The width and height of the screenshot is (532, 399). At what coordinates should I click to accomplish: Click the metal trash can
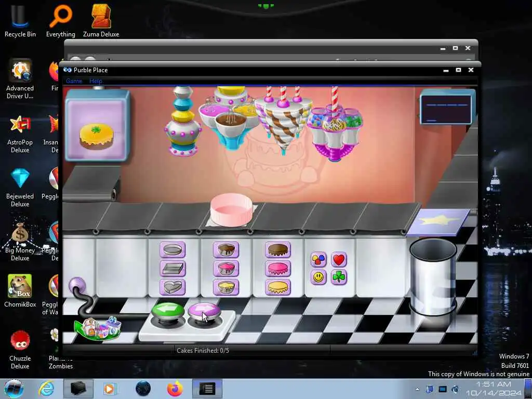tap(433, 276)
